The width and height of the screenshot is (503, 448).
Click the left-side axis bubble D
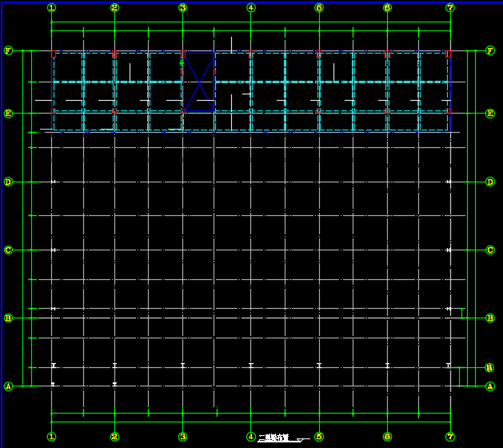(9, 182)
